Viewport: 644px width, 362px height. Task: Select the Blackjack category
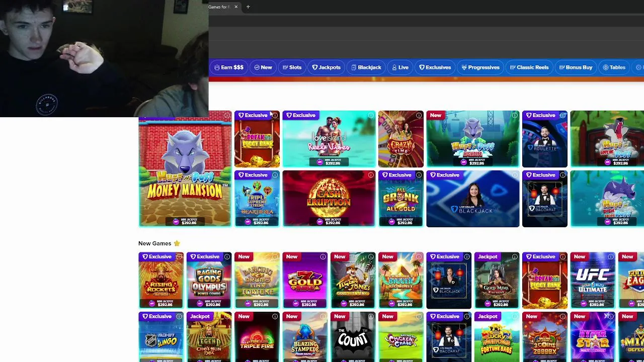(366, 67)
